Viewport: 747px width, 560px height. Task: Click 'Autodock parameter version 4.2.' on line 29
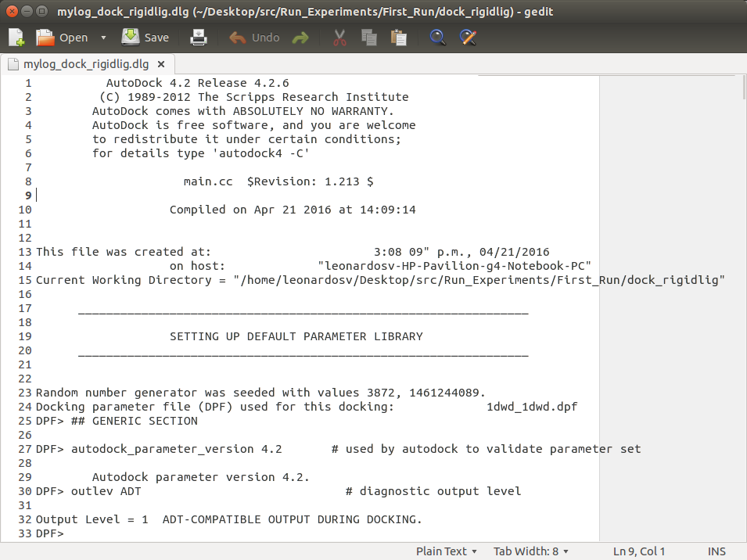(x=200, y=477)
